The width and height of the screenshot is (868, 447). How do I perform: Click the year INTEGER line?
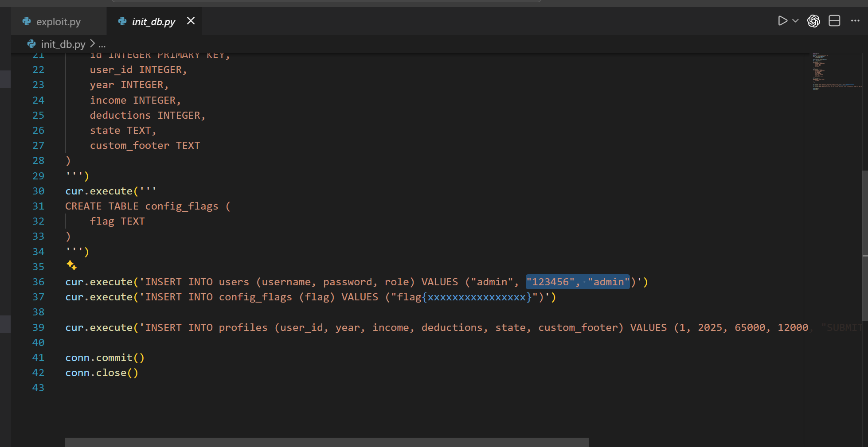point(129,85)
